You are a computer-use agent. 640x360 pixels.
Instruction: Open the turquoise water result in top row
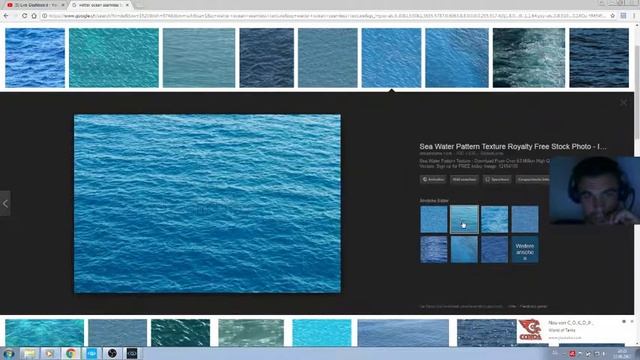tap(114, 58)
